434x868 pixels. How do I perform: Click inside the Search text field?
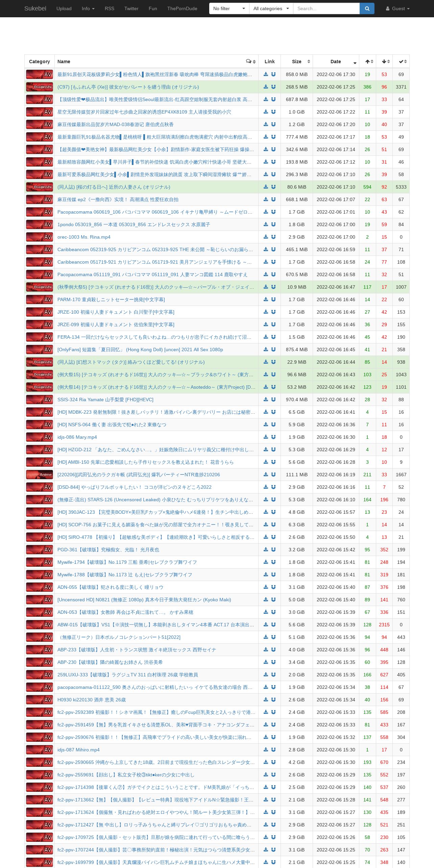pyautogui.click(x=326, y=8)
